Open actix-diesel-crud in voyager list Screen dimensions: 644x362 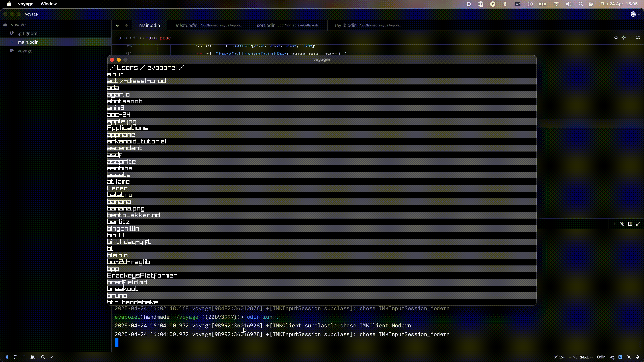(322, 81)
